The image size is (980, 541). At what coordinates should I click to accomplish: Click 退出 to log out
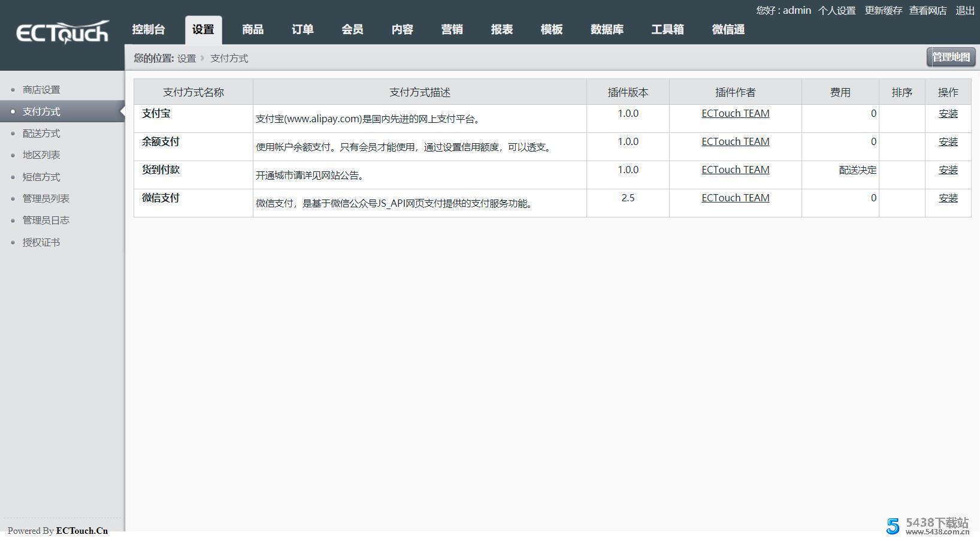pyautogui.click(x=964, y=11)
